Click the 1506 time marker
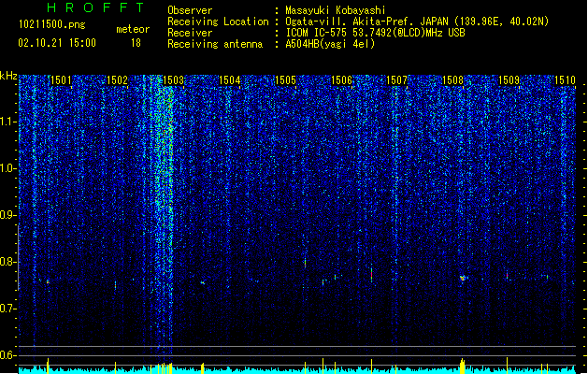 tap(341, 80)
